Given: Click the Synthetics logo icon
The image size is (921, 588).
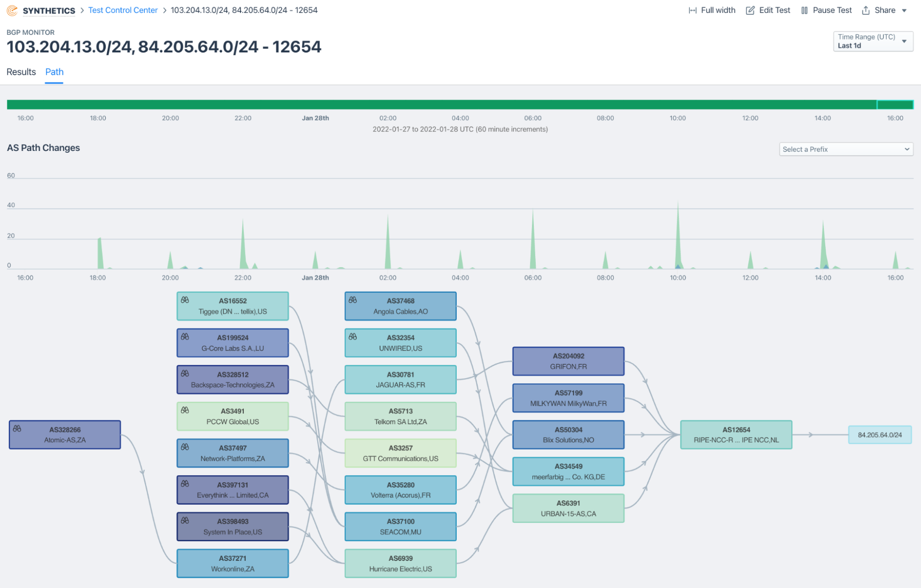Looking at the screenshot, I should [x=12, y=10].
